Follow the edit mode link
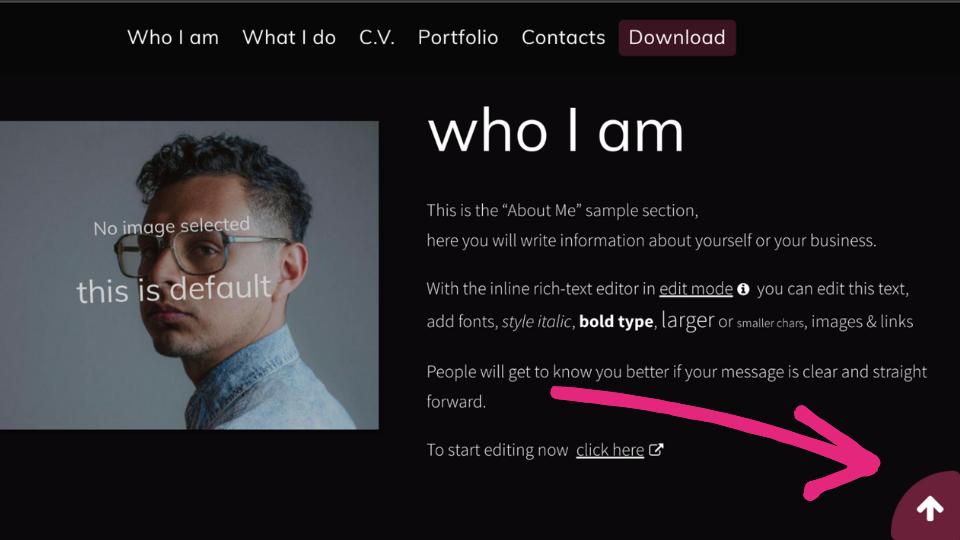 (x=696, y=289)
